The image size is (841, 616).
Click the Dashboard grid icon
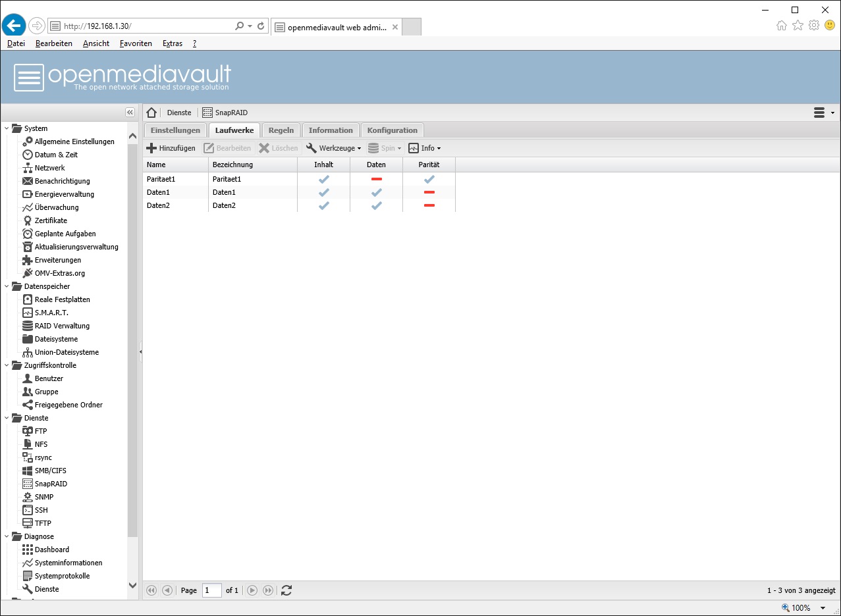(28, 550)
